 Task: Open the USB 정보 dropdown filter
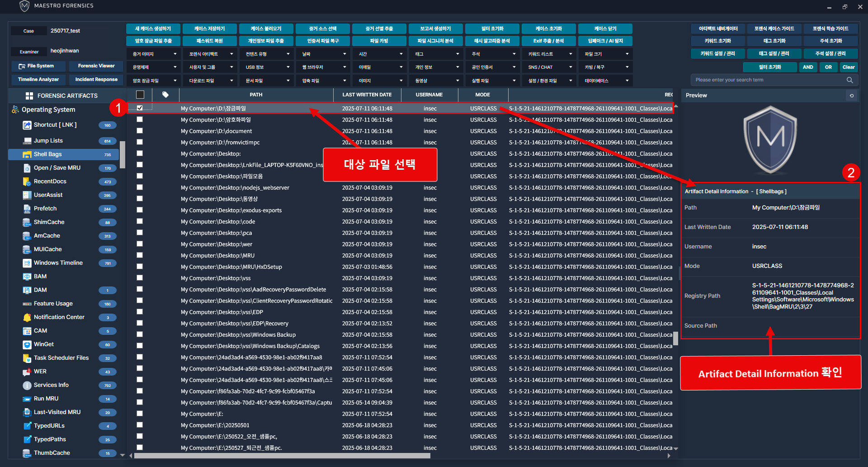[x=267, y=67]
